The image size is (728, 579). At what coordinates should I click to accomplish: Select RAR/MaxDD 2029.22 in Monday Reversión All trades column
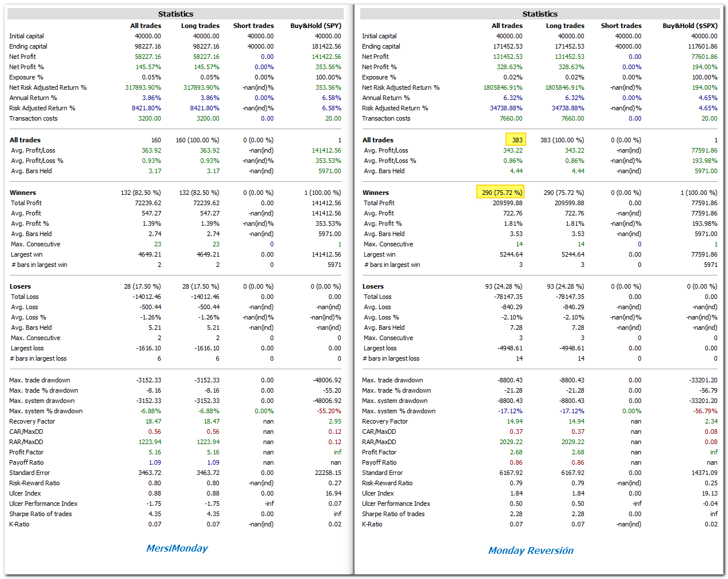[511, 442]
